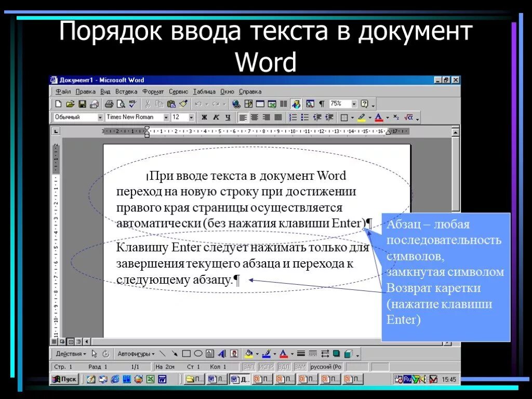Click the subscript x₂ icon

pos(396,117)
